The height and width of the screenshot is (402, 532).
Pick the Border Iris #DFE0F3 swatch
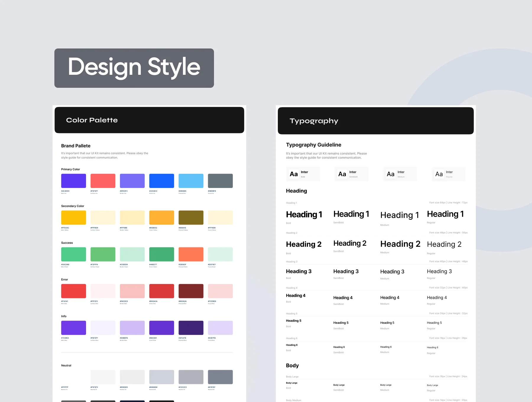point(132,181)
